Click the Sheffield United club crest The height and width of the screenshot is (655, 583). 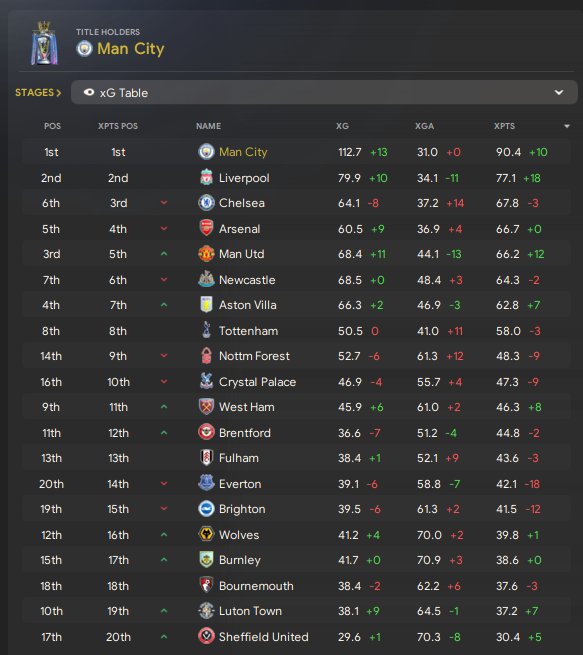coord(206,636)
